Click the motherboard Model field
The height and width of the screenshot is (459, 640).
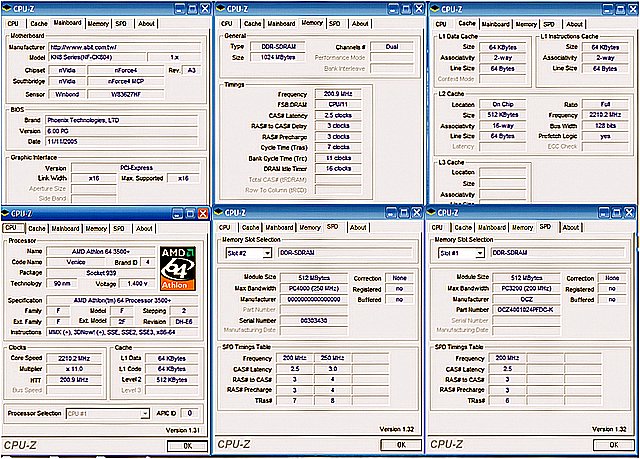tap(97, 58)
